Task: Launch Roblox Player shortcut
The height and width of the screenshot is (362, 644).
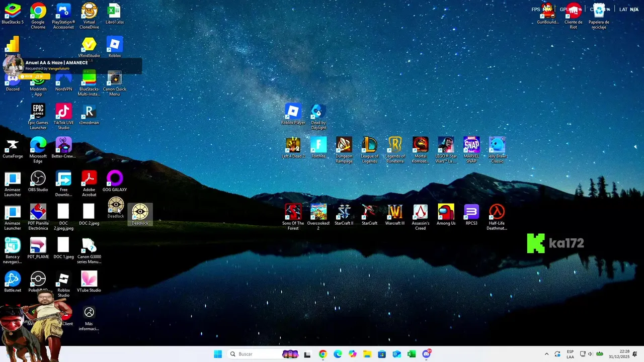Action: click(x=293, y=115)
